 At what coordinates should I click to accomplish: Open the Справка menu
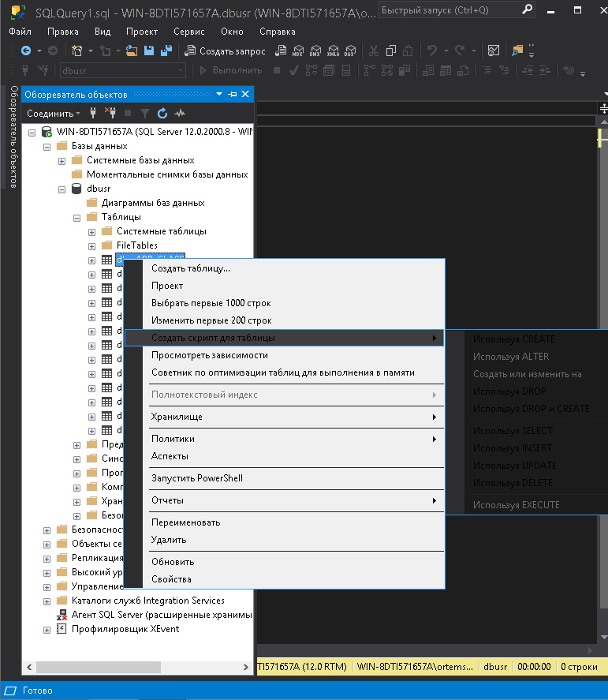[x=278, y=32]
